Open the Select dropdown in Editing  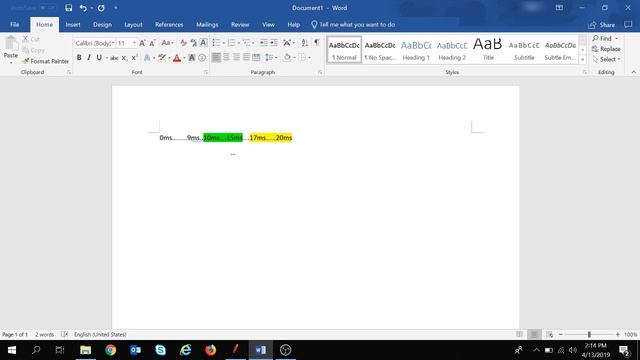pyautogui.click(x=606, y=60)
